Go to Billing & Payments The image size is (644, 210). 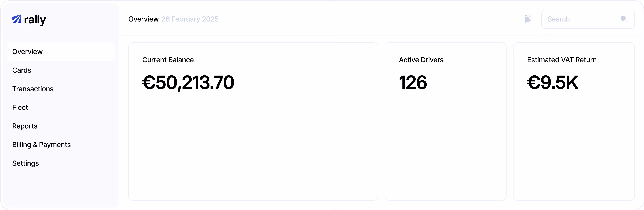point(42,145)
